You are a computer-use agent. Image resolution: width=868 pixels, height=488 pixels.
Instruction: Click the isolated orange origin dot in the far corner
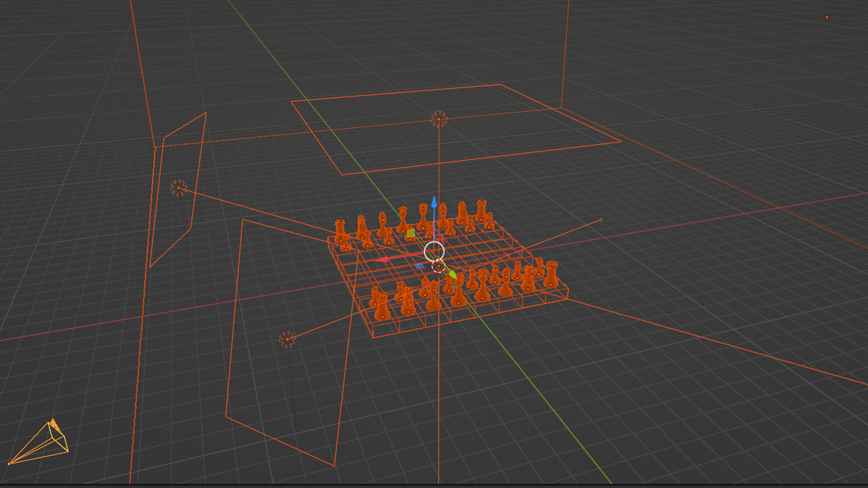tap(827, 17)
